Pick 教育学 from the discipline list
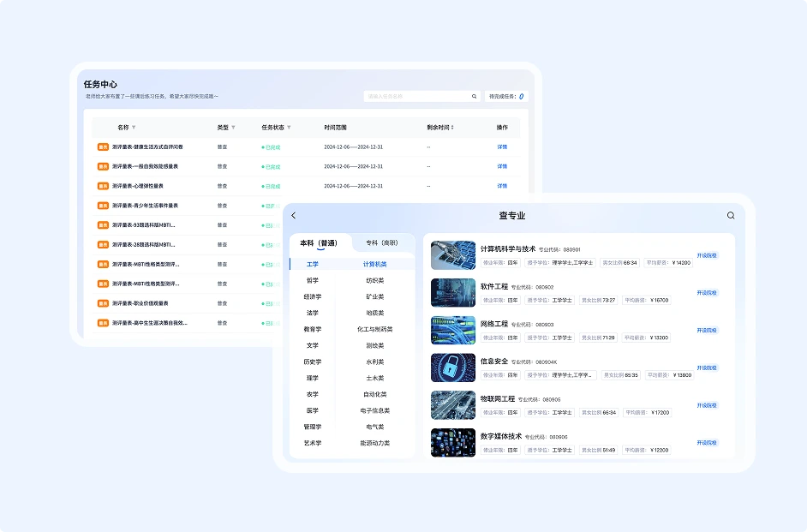Screen dimensions: 807x532 (312, 329)
